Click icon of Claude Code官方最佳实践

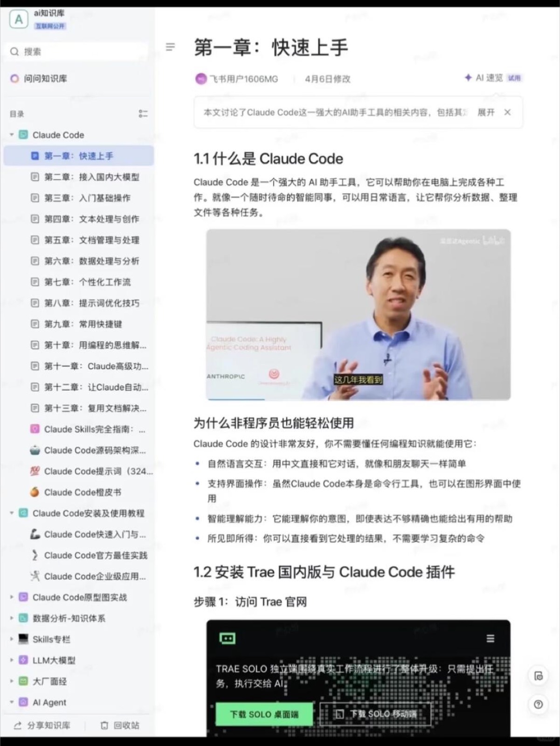pyautogui.click(x=35, y=555)
